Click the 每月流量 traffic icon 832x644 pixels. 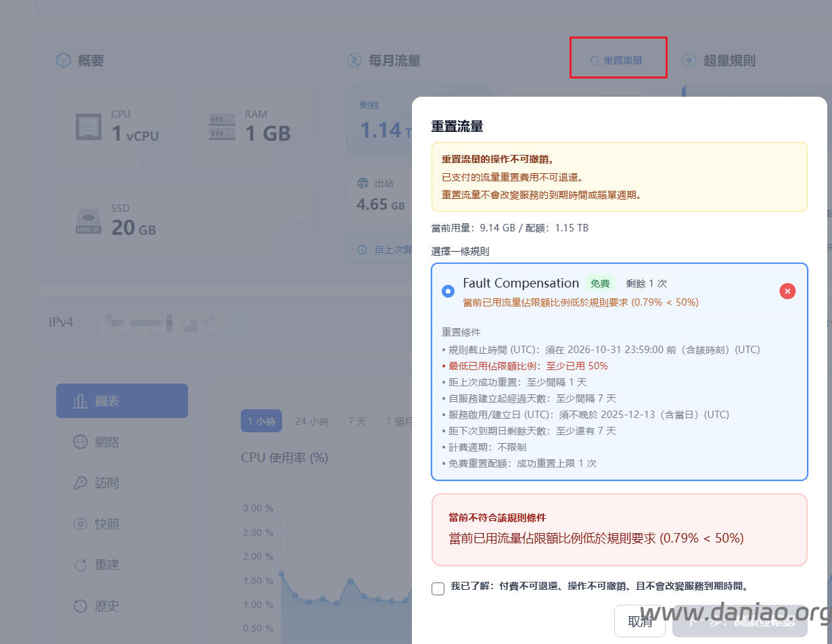pos(354,61)
